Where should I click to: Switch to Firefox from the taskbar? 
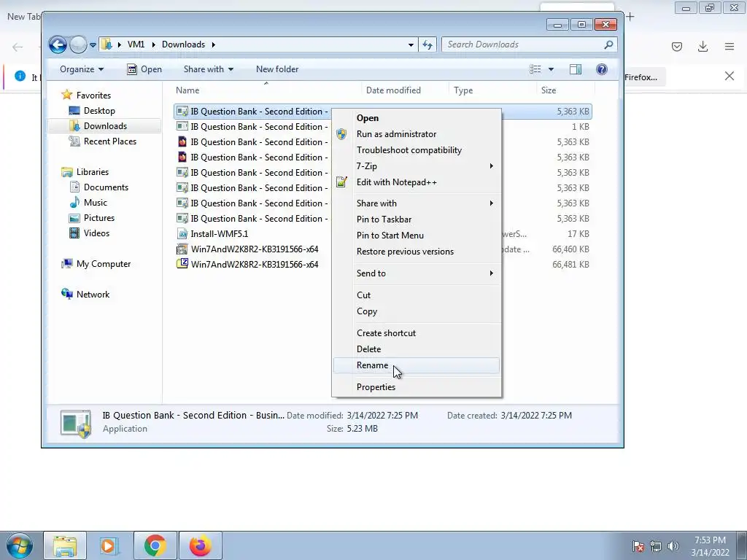click(200, 545)
